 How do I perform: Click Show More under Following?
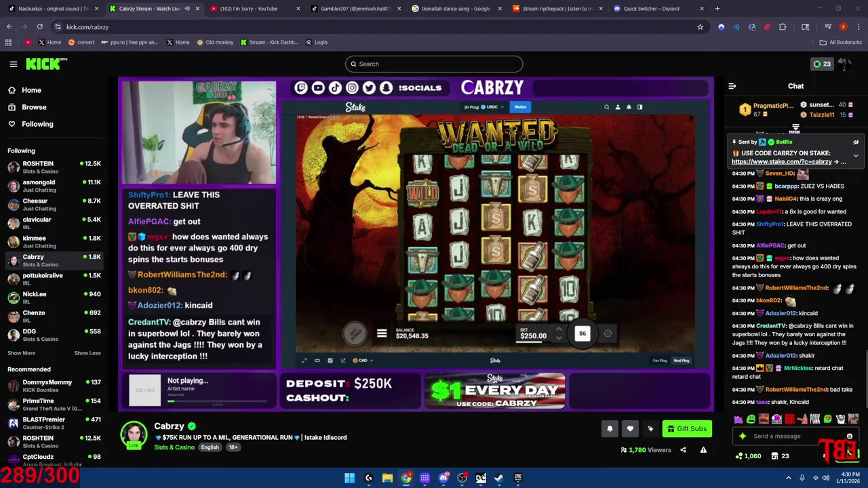21,353
